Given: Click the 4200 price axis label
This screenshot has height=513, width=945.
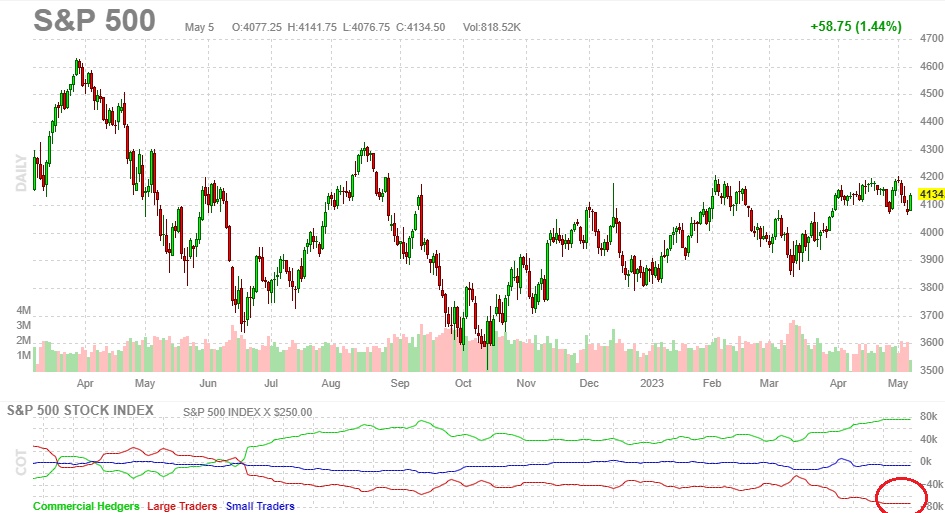Looking at the screenshot, I should tap(932, 177).
